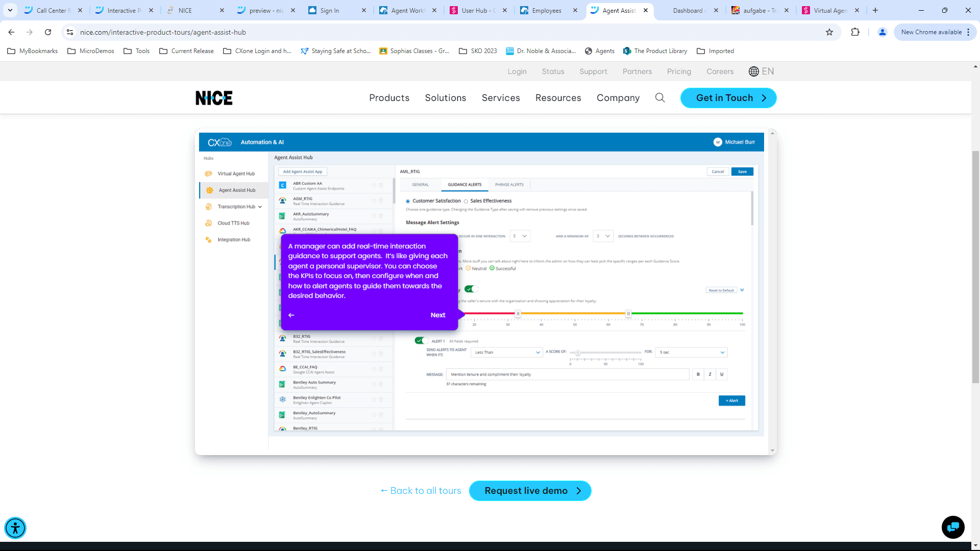Open the minimum seconds dropdown showing 3
This screenshot has height=551, width=980.
click(603, 236)
